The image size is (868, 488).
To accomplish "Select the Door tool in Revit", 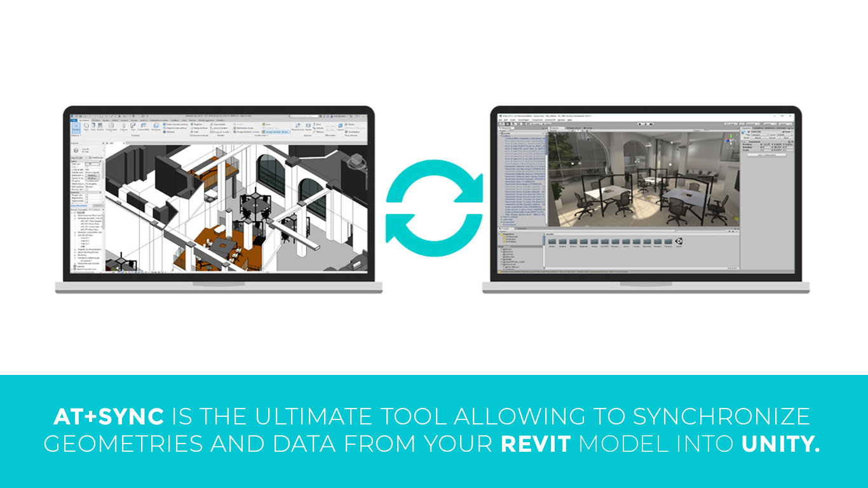I will click(93, 128).
